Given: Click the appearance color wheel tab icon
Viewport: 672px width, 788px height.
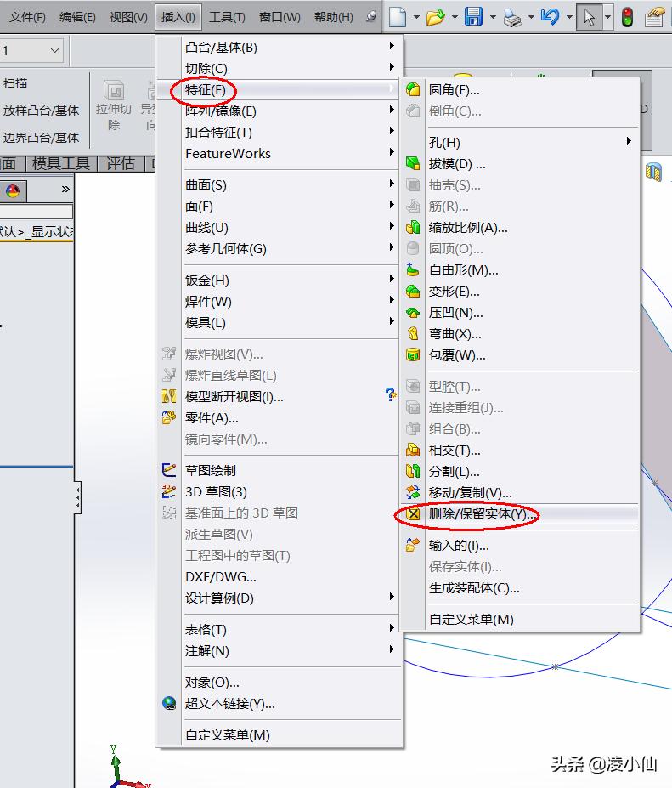Looking at the screenshot, I should [x=13, y=190].
